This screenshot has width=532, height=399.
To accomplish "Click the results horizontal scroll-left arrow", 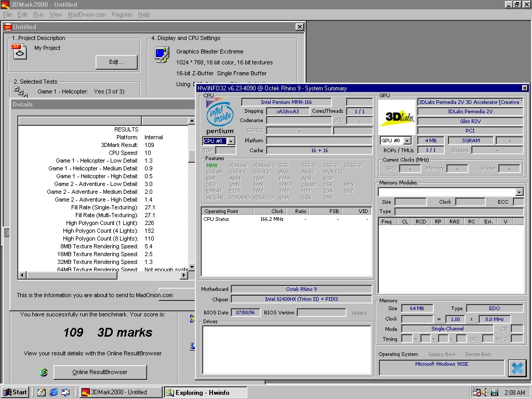I will [x=22, y=275].
